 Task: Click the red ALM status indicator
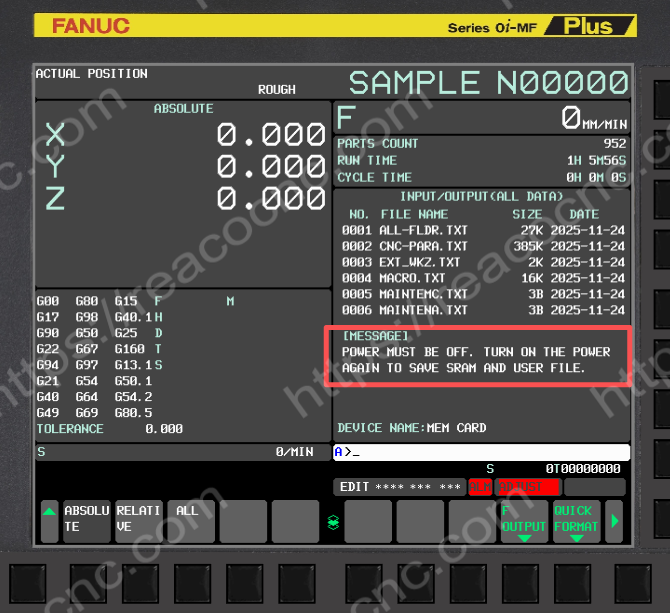click(480, 487)
